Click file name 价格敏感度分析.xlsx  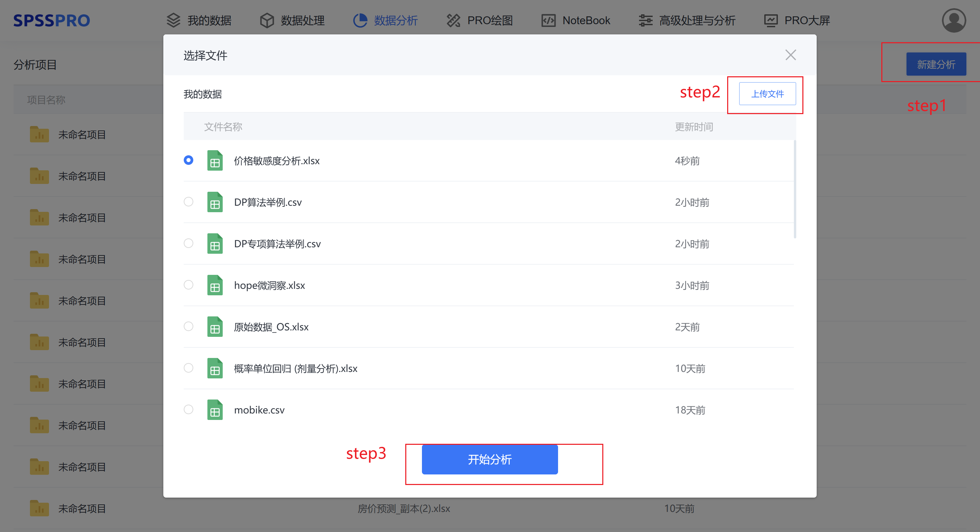pyautogui.click(x=277, y=161)
